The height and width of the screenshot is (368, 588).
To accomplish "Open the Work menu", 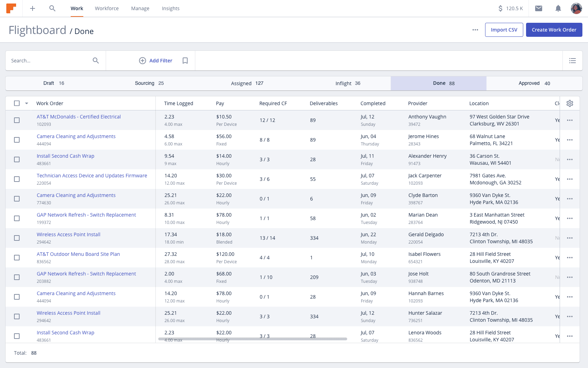I will [77, 8].
